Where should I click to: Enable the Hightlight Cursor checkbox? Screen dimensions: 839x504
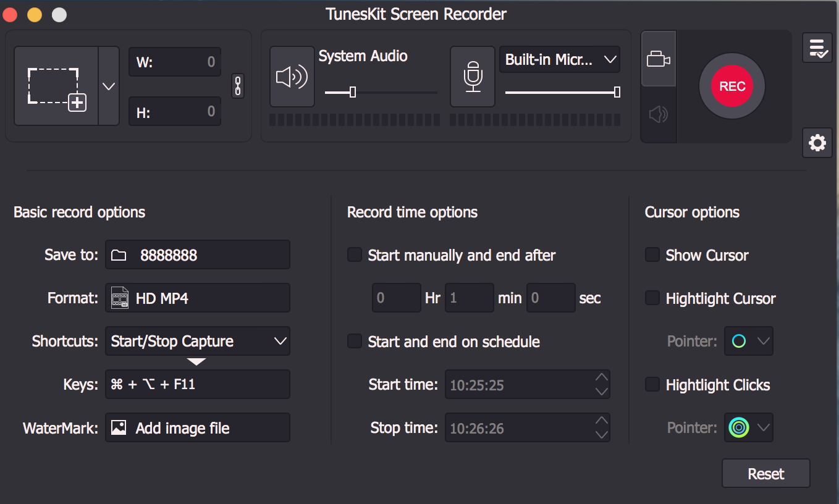click(652, 298)
